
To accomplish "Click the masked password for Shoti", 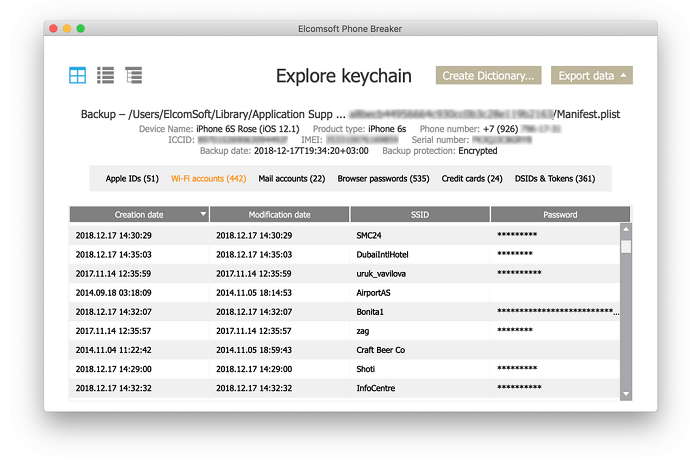I will click(517, 368).
